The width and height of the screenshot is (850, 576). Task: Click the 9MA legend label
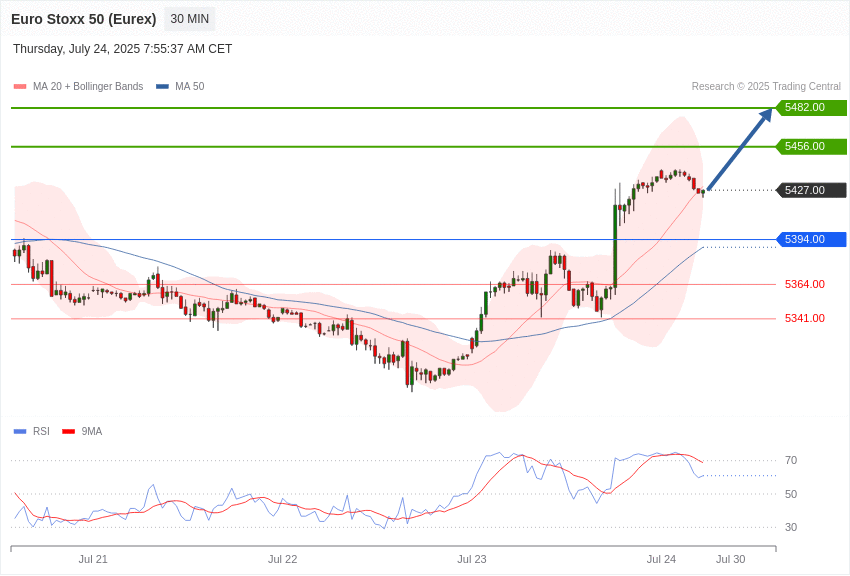92,431
